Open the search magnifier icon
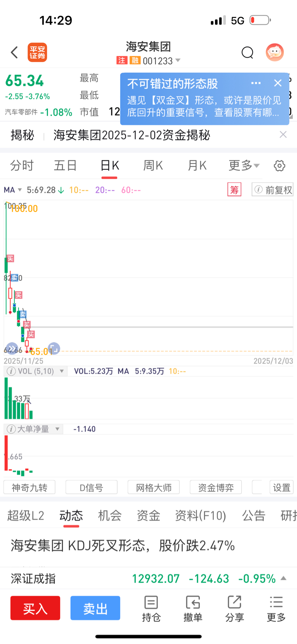Viewport: 297px width, 644px height. [247, 52]
